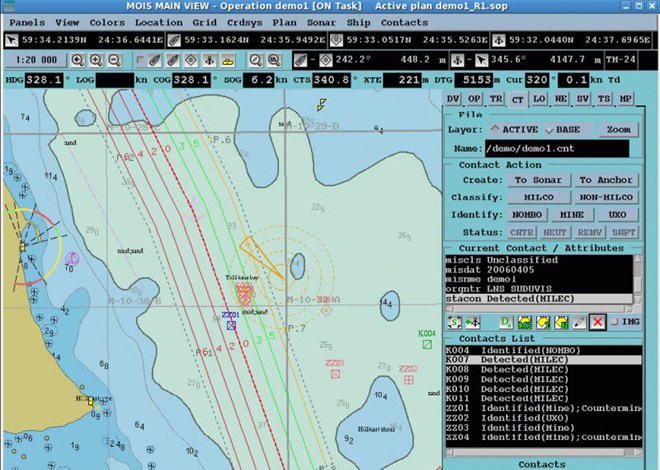Screen dimensions: 660x470
Task: Click the yellow N contact marker icon
Action: tap(562, 322)
